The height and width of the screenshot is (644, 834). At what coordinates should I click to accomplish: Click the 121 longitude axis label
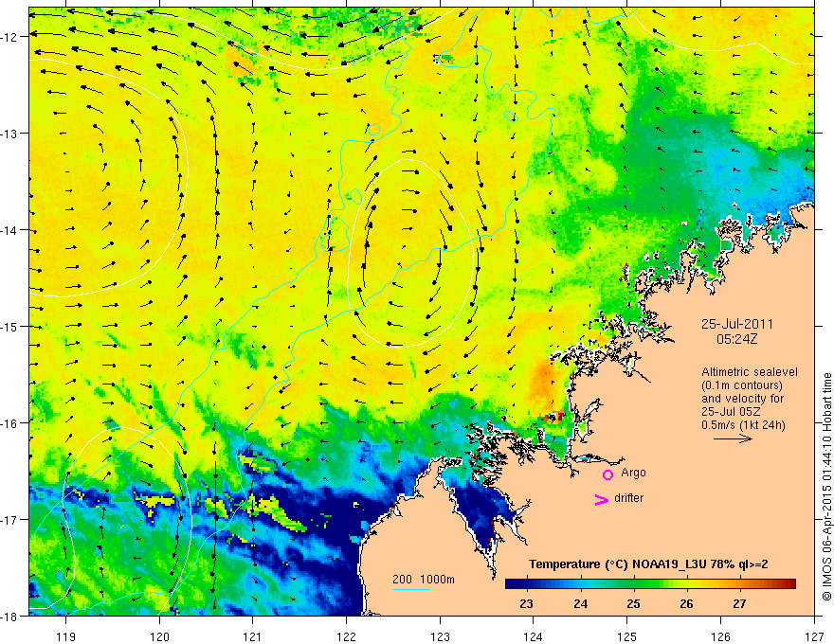point(253,636)
